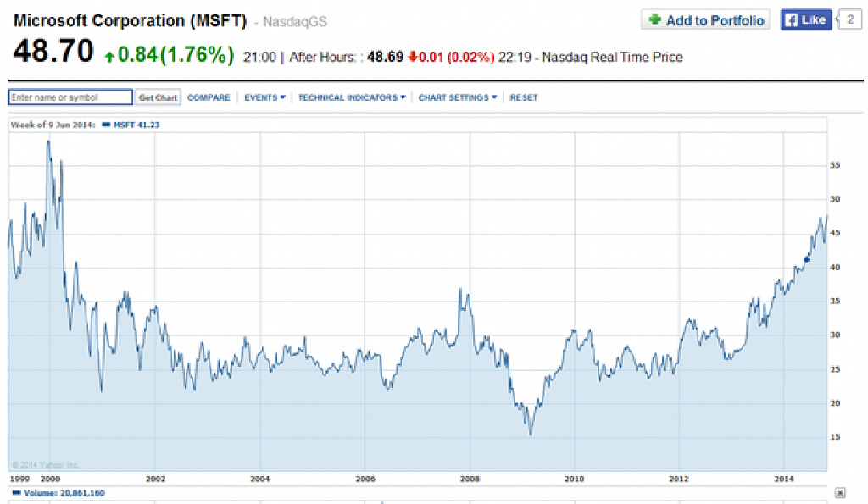Screen dimensions: 868x504
Task: Click the Microsoft Corporation (MSFT) title
Action: click(x=130, y=20)
